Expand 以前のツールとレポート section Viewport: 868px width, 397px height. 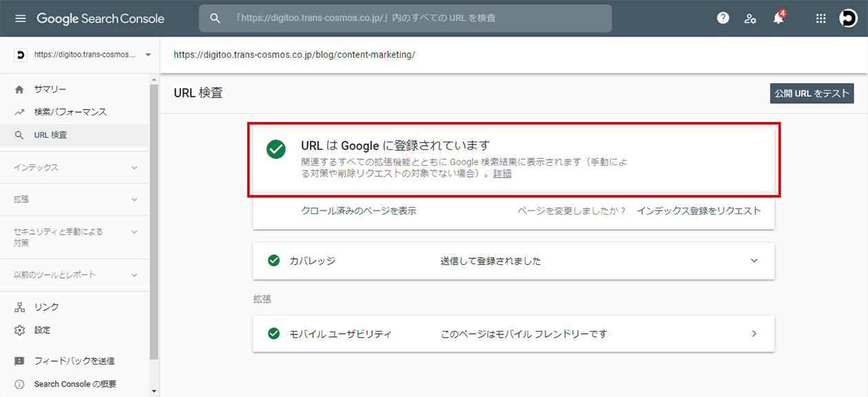tap(76, 275)
